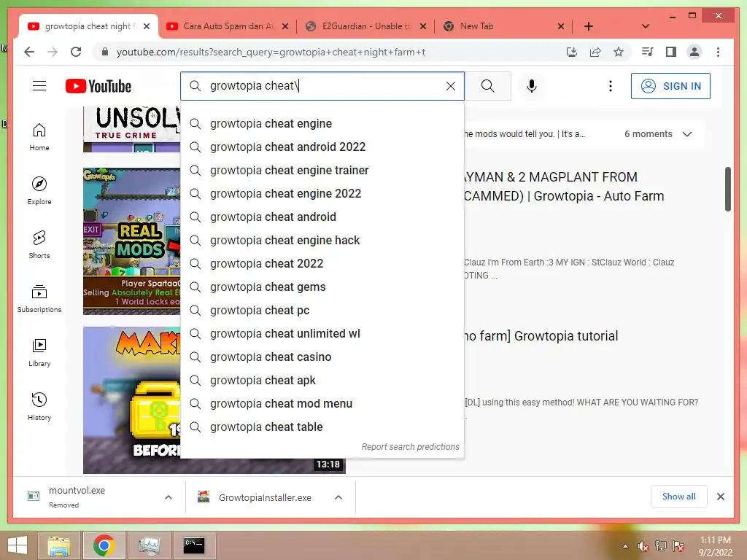Click the share page icon
The height and width of the screenshot is (560, 747).
coord(595,52)
